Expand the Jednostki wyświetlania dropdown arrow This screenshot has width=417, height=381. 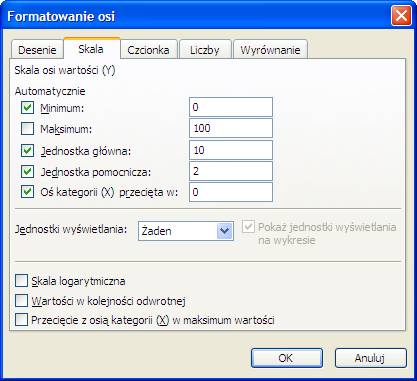[224, 231]
